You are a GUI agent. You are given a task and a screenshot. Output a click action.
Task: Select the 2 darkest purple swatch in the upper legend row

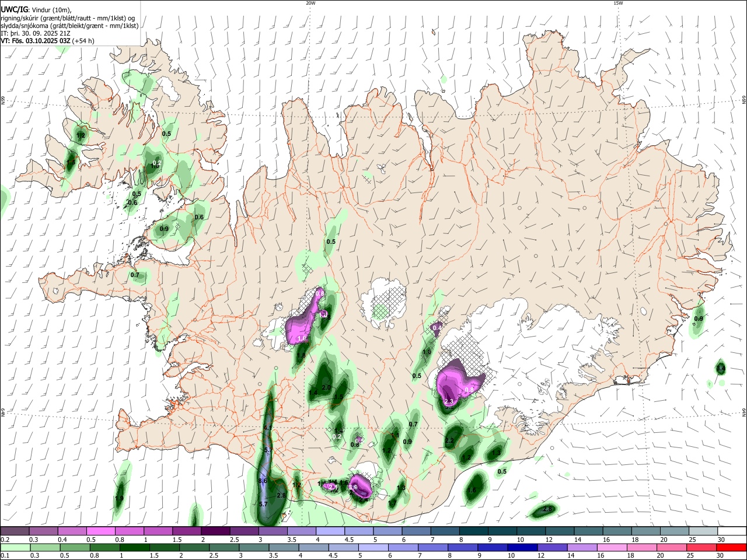[215, 531]
